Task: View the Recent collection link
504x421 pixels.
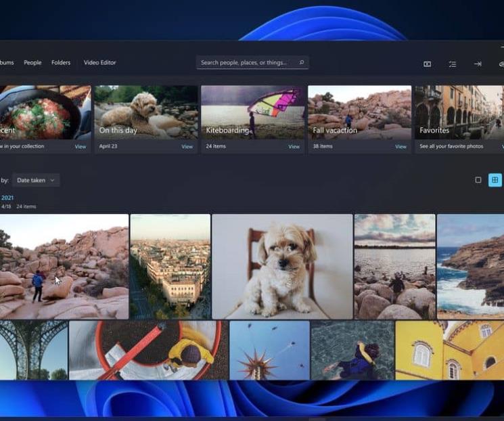Action: (x=80, y=147)
